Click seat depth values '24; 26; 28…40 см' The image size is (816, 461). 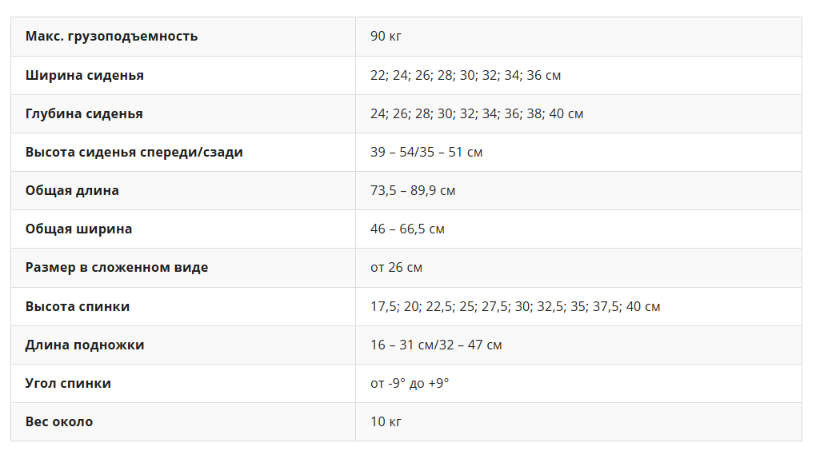[x=476, y=114]
